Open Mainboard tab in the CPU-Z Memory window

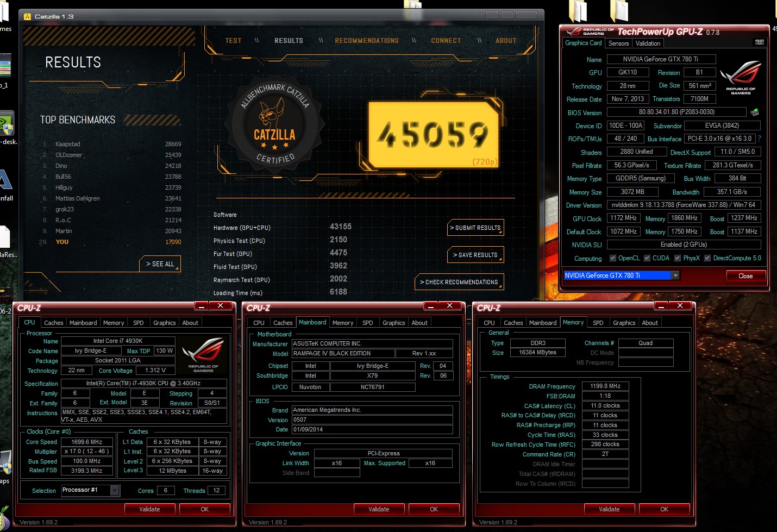[543, 323]
